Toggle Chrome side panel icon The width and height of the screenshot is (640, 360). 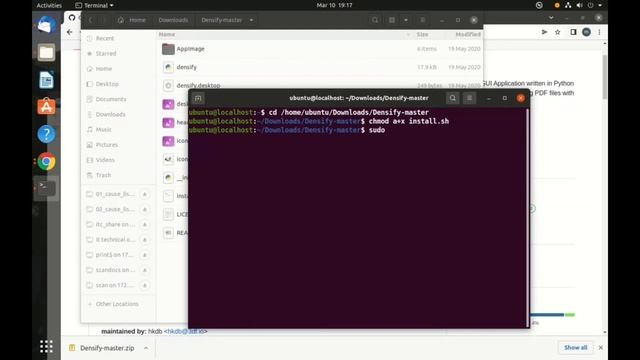point(573,32)
